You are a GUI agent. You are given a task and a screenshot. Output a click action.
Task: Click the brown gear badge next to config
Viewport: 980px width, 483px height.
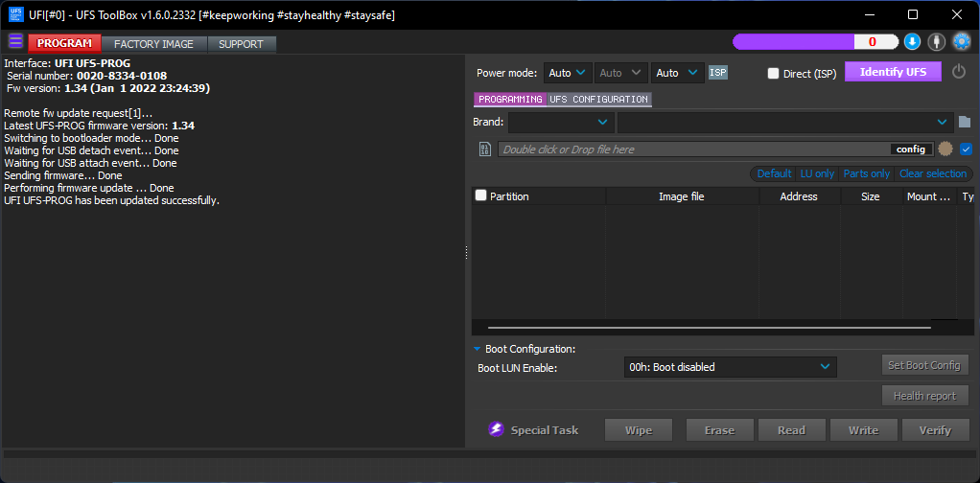tap(945, 149)
